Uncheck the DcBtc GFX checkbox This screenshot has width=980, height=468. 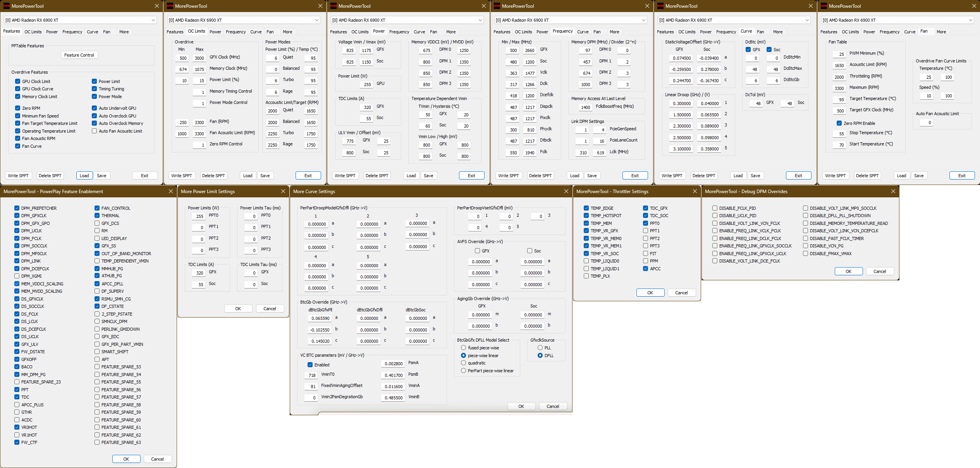tap(748, 50)
